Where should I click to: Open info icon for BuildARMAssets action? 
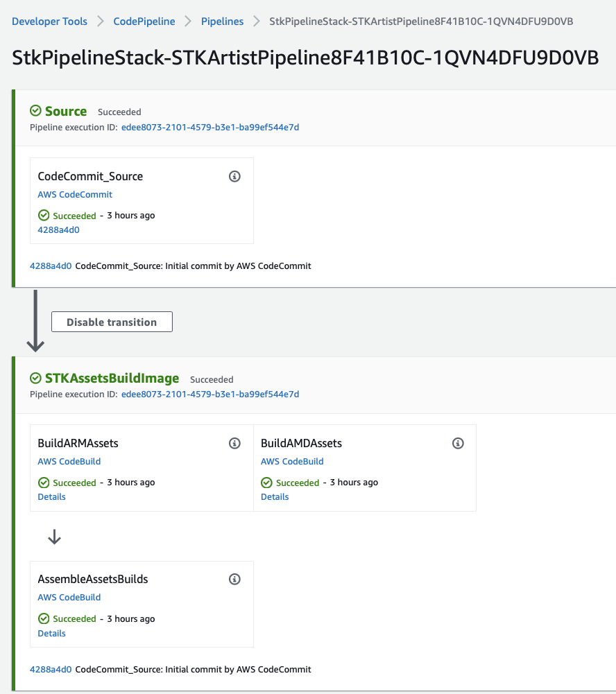tap(234, 443)
